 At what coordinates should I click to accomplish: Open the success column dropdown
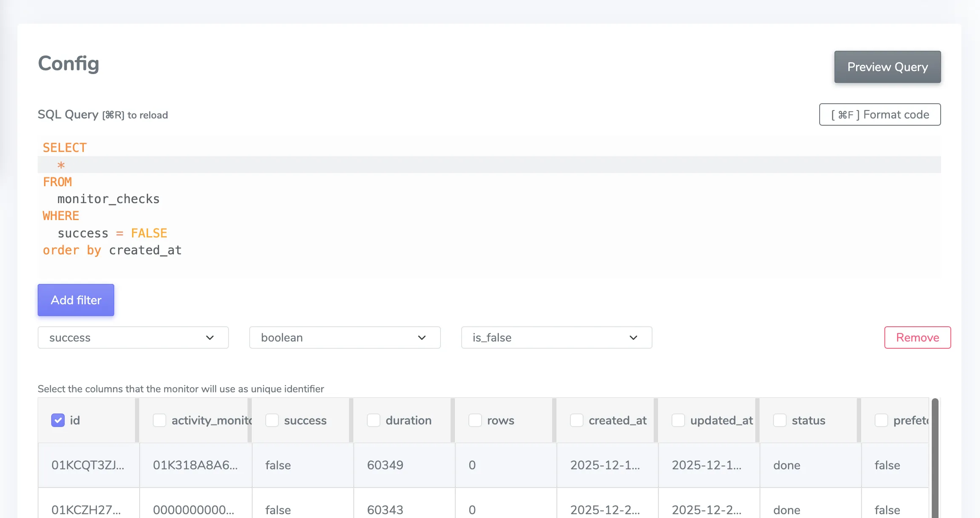tap(133, 337)
